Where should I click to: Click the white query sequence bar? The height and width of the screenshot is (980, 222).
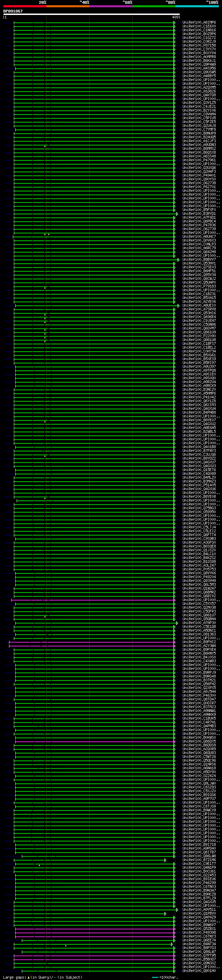(92, 14)
